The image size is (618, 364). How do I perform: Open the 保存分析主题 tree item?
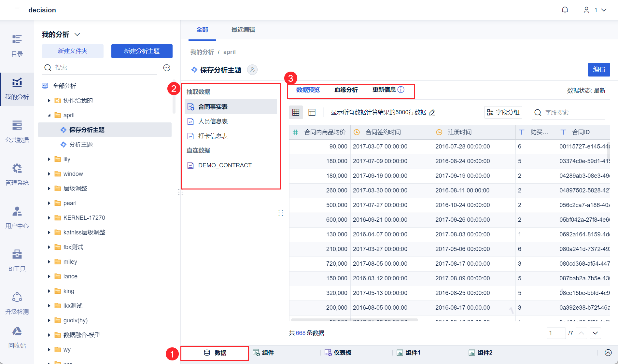pyautogui.click(x=105, y=130)
